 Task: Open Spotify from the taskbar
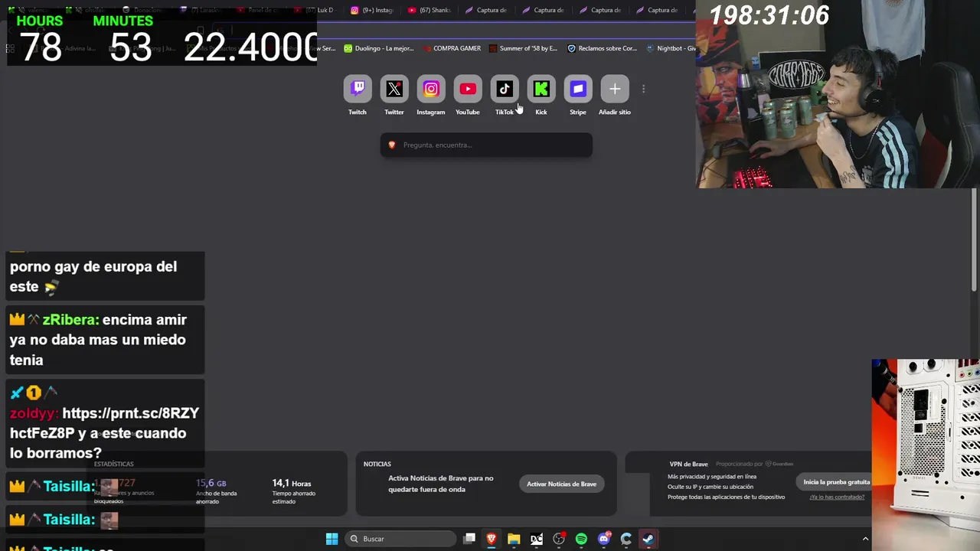(x=581, y=539)
